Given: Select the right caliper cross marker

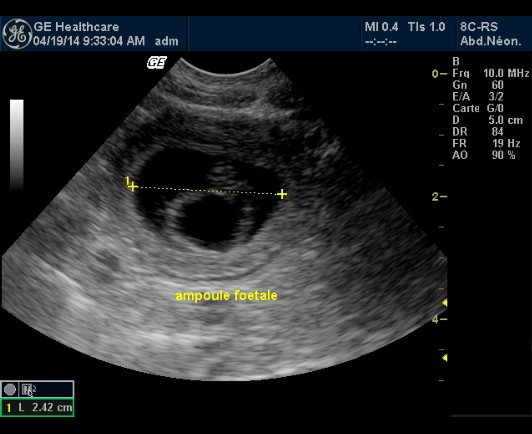Looking at the screenshot, I should 282,194.
